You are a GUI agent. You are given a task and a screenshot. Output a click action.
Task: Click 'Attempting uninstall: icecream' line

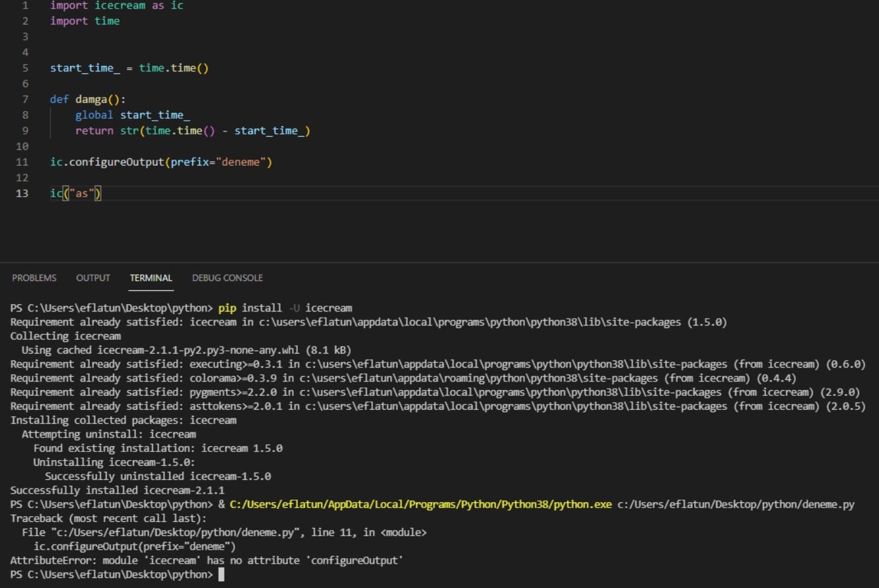click(x=109, y=434)
